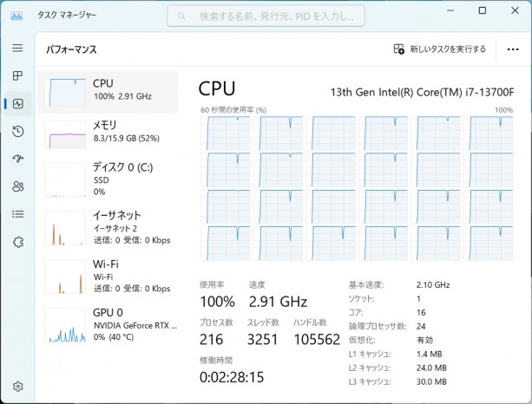This screenshot has height=404, width=532.
Task: Open the Users page icon
Action: pyautogui.click(x=17, y=186)
